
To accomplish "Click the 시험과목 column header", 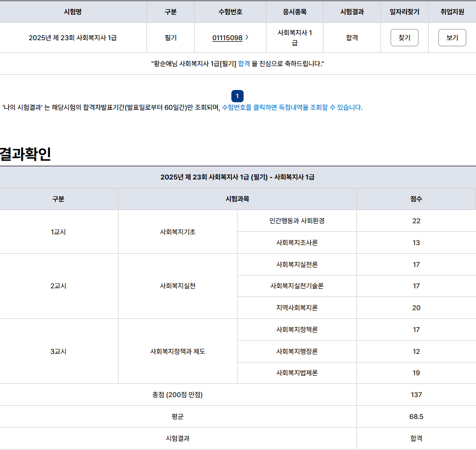I will (x=237, y=199).
